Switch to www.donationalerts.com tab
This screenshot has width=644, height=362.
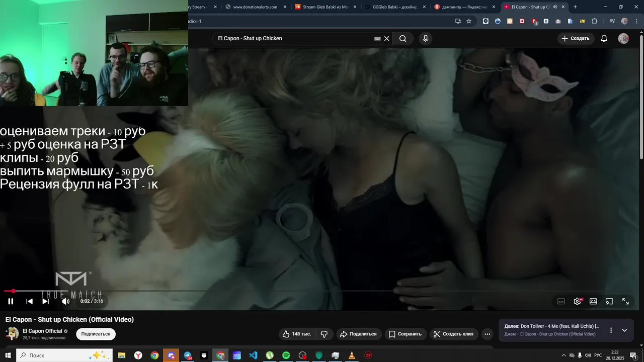tap(256, 7)
